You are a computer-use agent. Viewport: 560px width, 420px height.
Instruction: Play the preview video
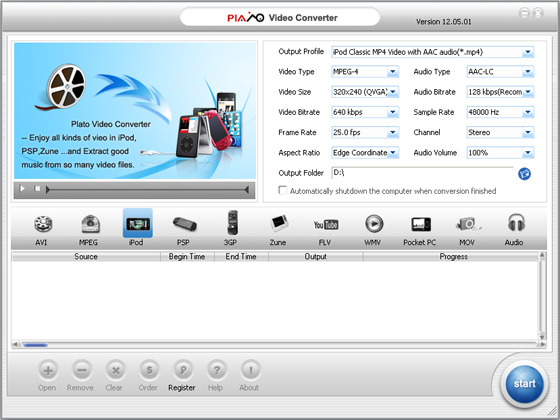tap(22, 189)
